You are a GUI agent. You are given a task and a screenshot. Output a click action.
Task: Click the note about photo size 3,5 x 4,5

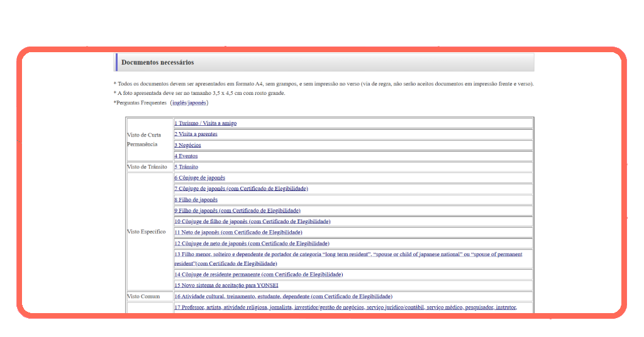[x=199, y=93]
